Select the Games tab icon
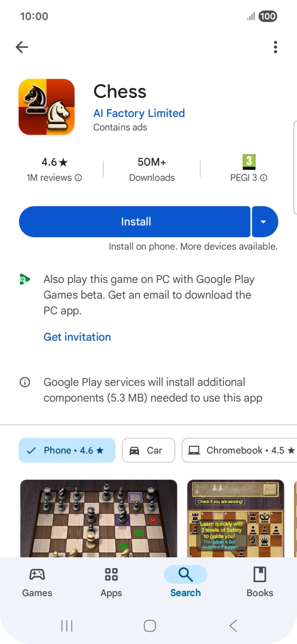This screenshot has width=297, height=644. coord(37,575)
